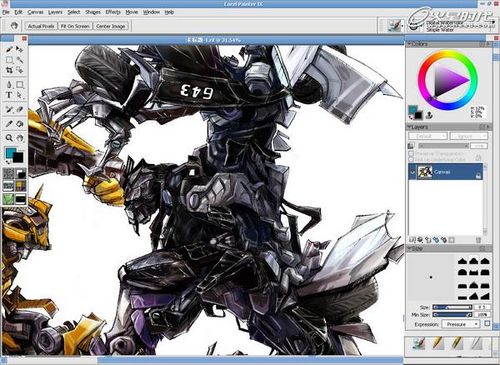The height and width of the screenshot is (365, 500).
Task: Click the Fit On Screen button
Action: point(75,26)
